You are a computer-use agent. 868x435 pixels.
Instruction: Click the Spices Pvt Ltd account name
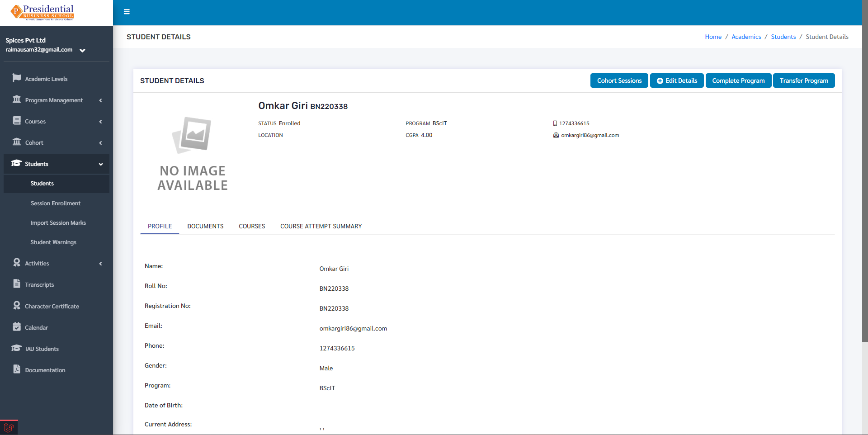25,40
